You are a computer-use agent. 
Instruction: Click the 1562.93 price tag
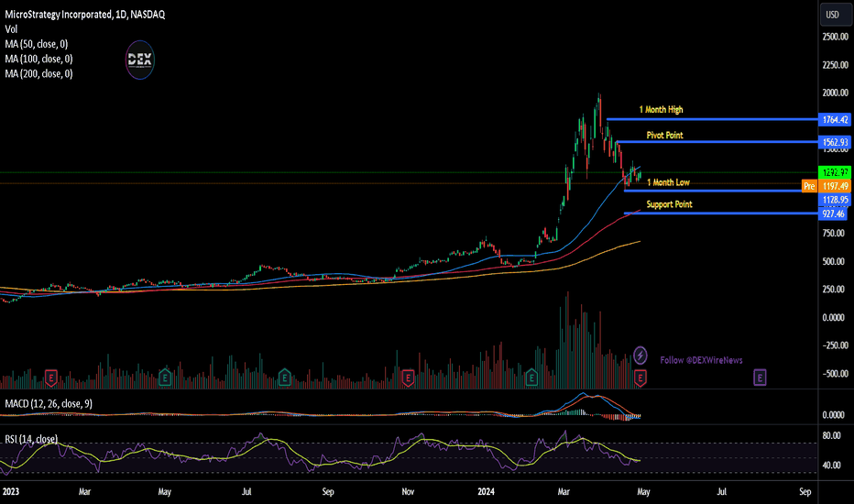[835, 142]
